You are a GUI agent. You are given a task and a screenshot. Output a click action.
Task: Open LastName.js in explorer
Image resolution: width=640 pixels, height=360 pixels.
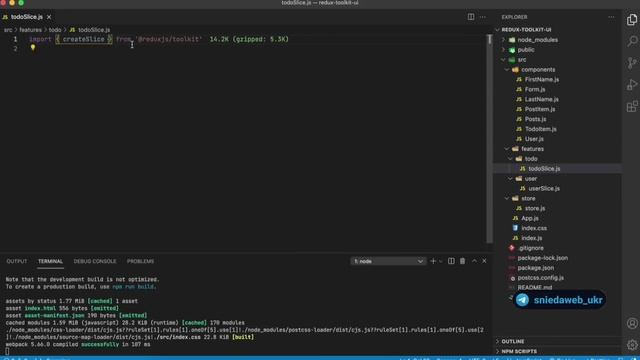(x=558, y=99)
